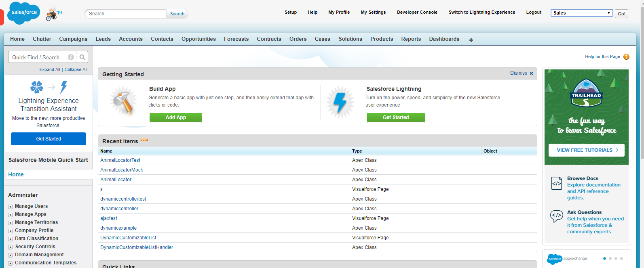Select the second AppExchange carousel dot

point(610,258)
